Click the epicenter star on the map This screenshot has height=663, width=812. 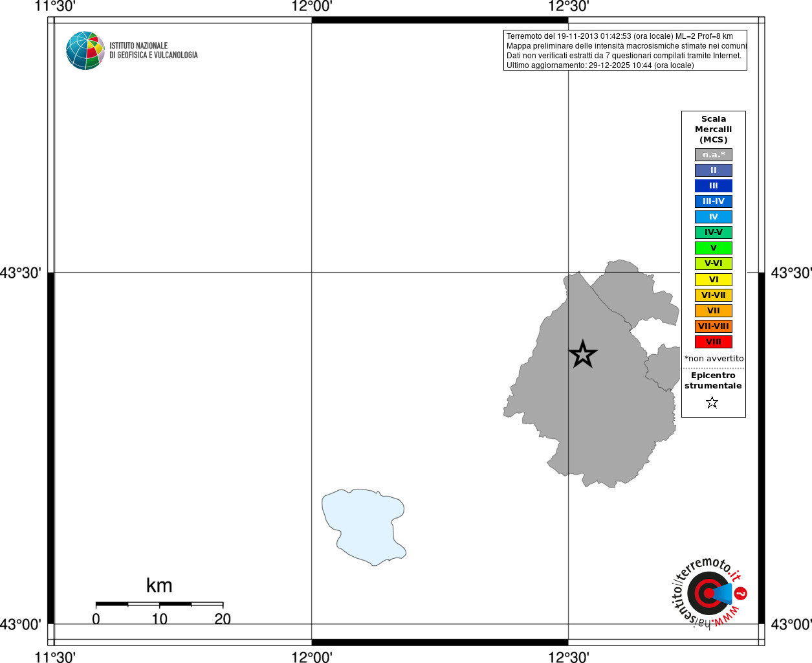(x=582, y=354)
